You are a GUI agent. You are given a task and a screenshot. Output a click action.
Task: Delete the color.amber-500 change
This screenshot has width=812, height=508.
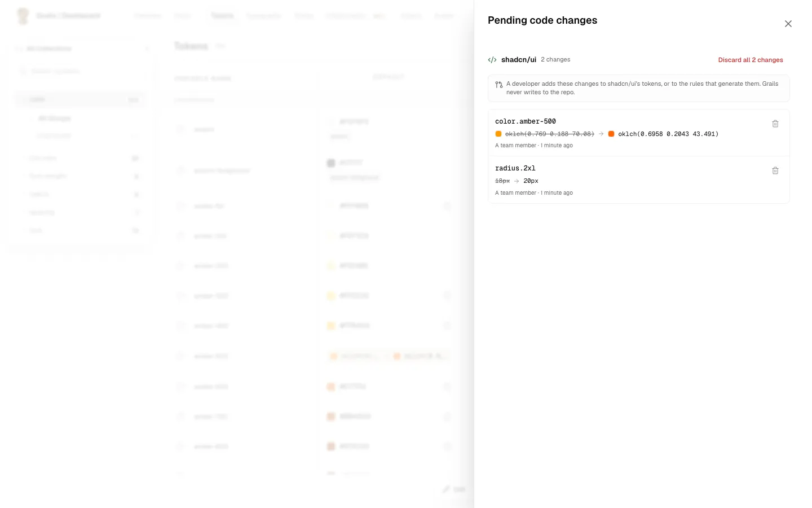click(775, 124)
